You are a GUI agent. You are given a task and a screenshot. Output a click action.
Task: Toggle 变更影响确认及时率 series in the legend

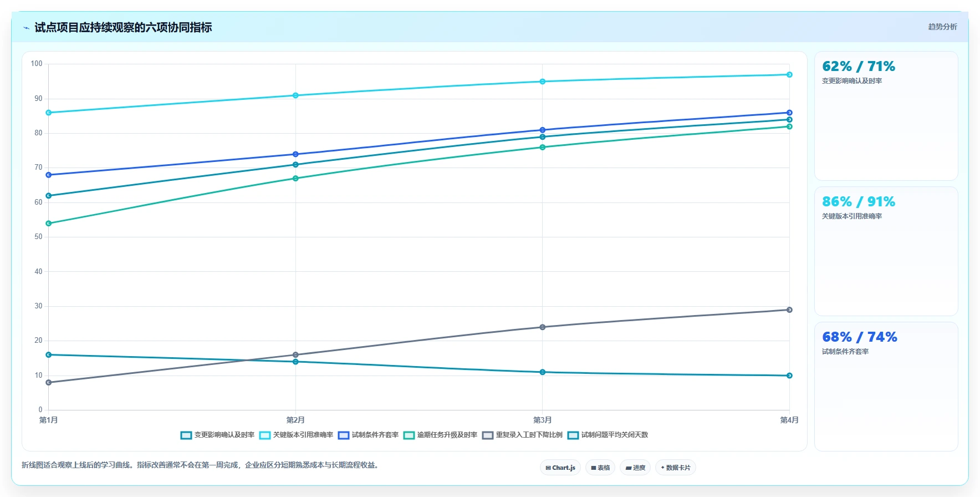[x=217, y=435]
